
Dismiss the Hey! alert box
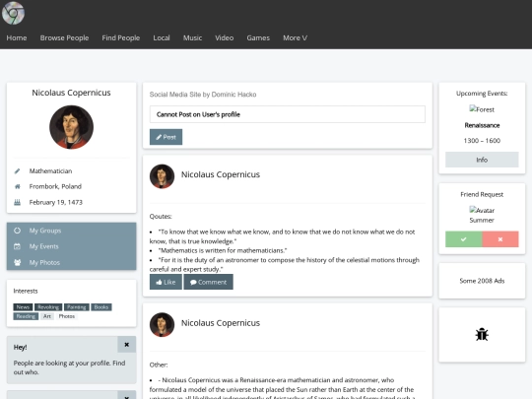[126, 345]
